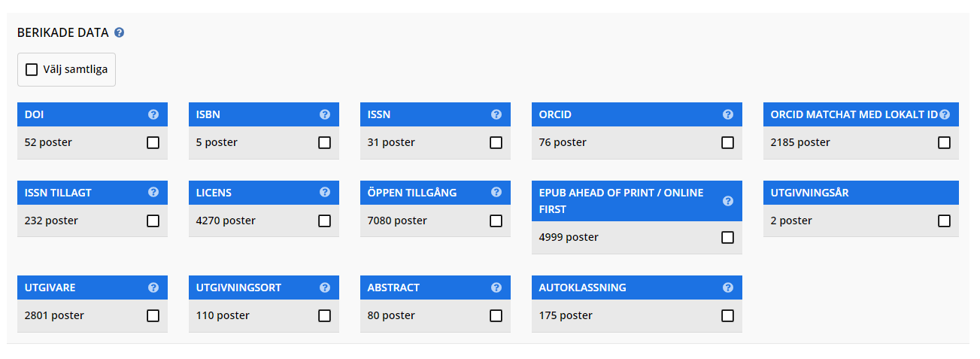The height and width of the screenshot is (359, 980).
Task: Open help for Epub Ahead of Print
Action: pyautogui.click(x=728, y=201)
